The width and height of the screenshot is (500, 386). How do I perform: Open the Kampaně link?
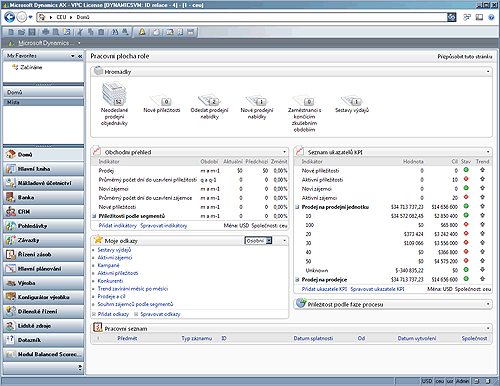108,265
